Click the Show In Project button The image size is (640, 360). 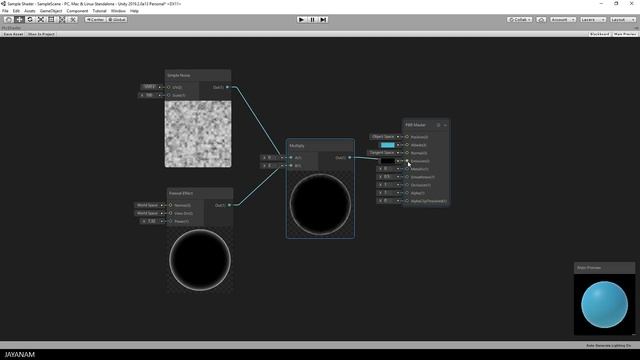[x=41, y=34]
